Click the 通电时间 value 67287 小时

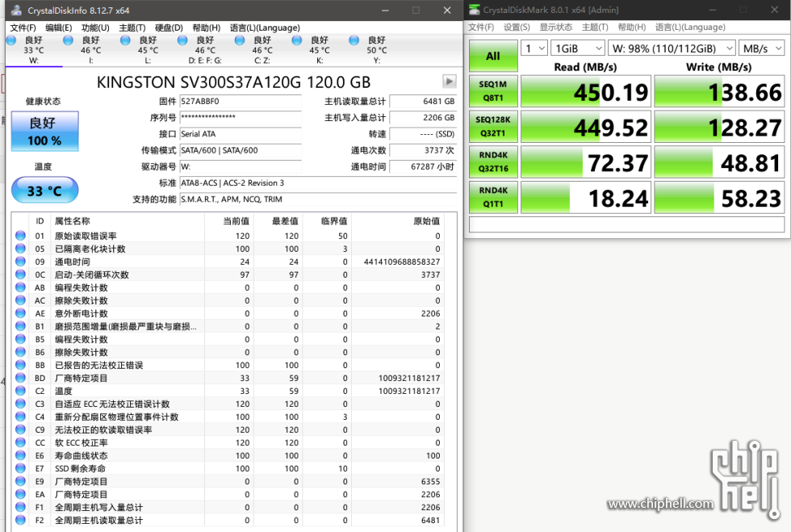[x=423, y=166]
